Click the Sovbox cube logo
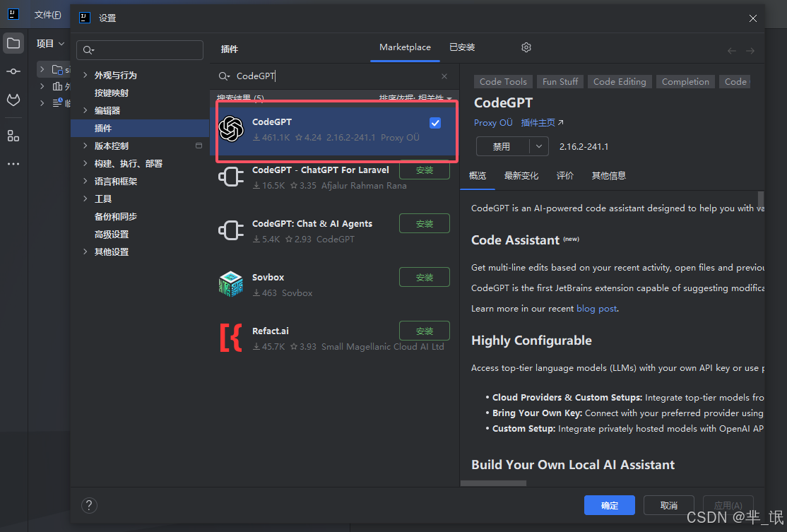Viewport: 787px width, 532px height. click(x=231, y=284)
